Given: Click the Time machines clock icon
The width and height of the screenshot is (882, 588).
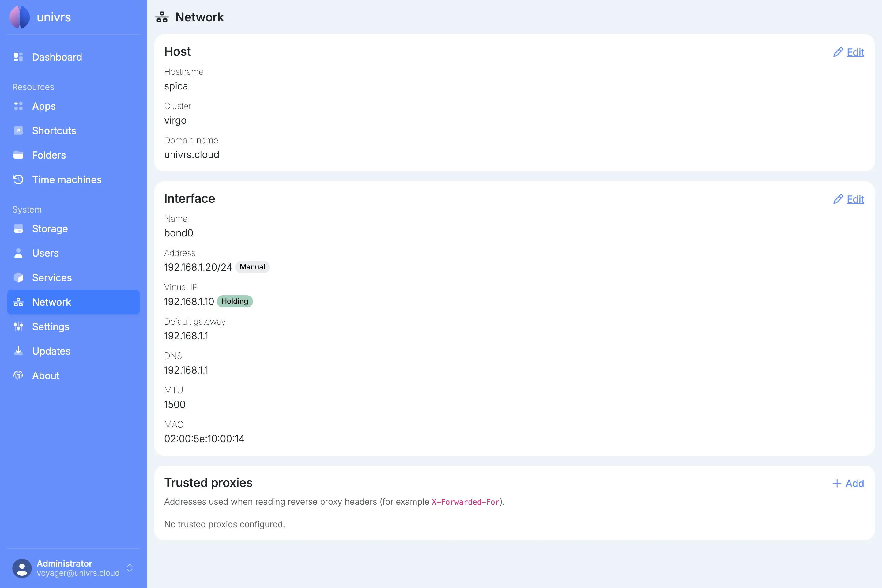Looking at the screenshot, I should (18, 180).
